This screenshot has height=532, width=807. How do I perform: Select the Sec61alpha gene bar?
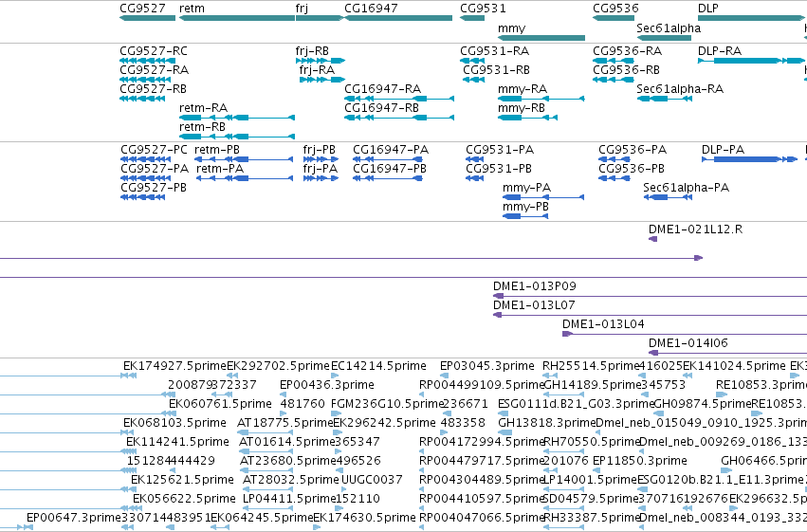pos(664,38)
